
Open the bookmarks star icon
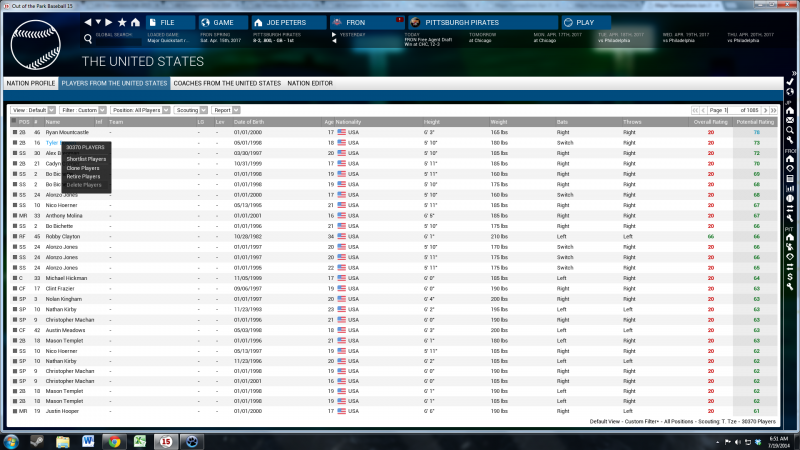click(122, 22)
